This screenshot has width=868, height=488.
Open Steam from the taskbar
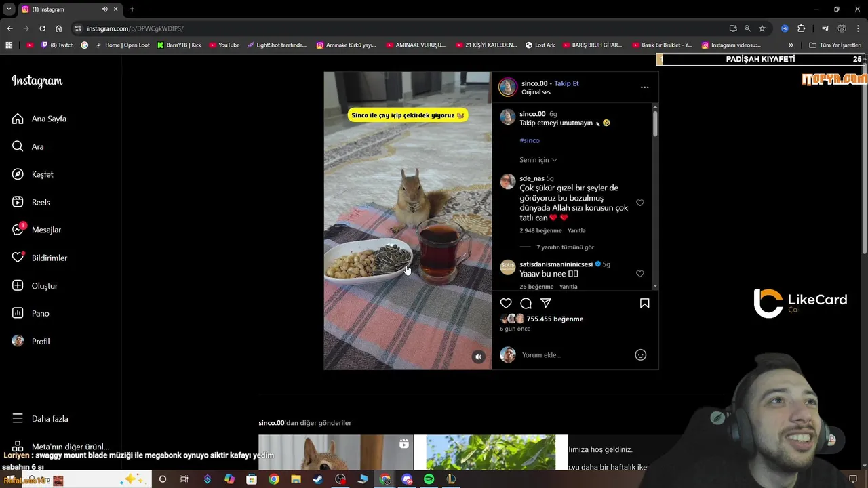coord(318,479)
